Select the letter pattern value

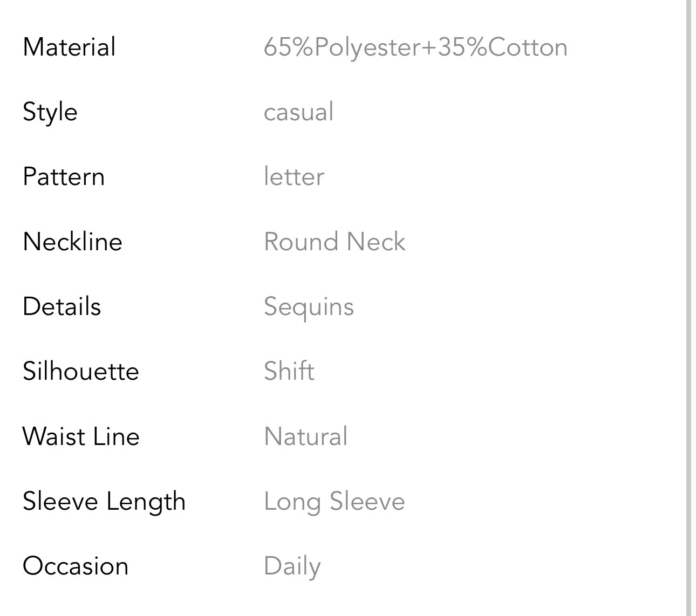tap(294, 177)
